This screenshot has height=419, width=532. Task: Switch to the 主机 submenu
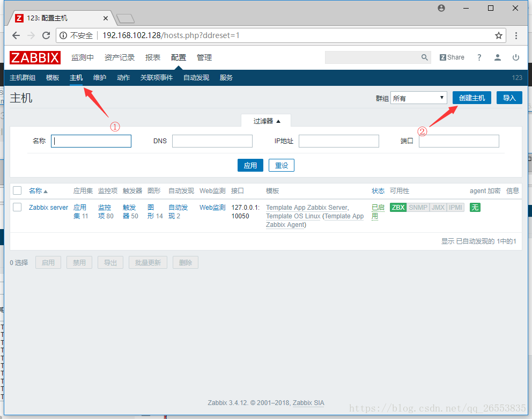coord(76,78)
